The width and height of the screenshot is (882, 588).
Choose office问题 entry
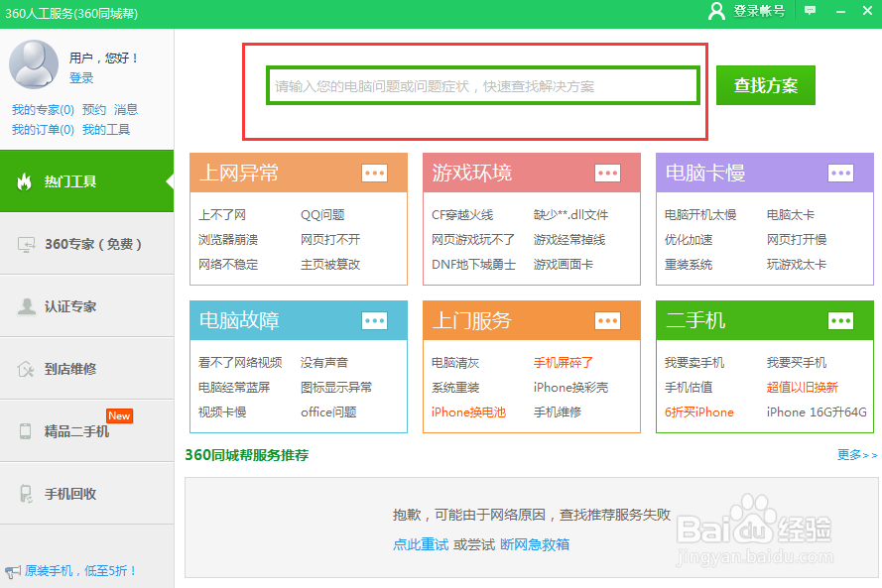pos(328,412)
